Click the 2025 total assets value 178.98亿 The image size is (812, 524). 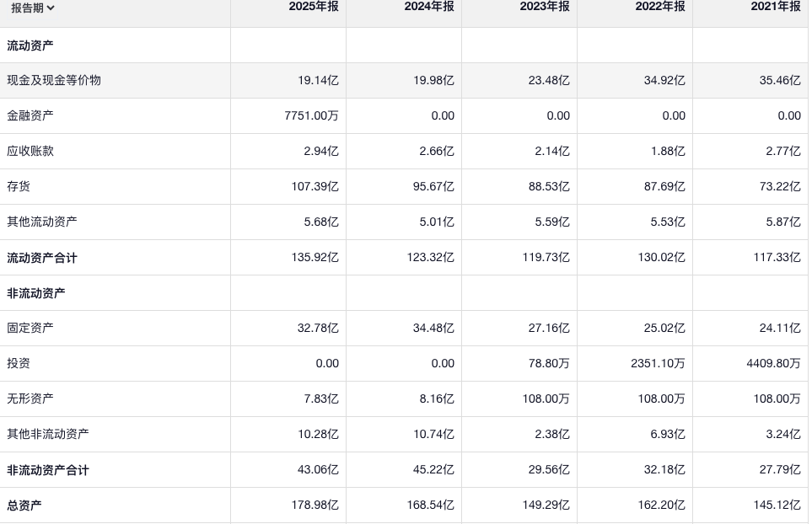point(315,505)
